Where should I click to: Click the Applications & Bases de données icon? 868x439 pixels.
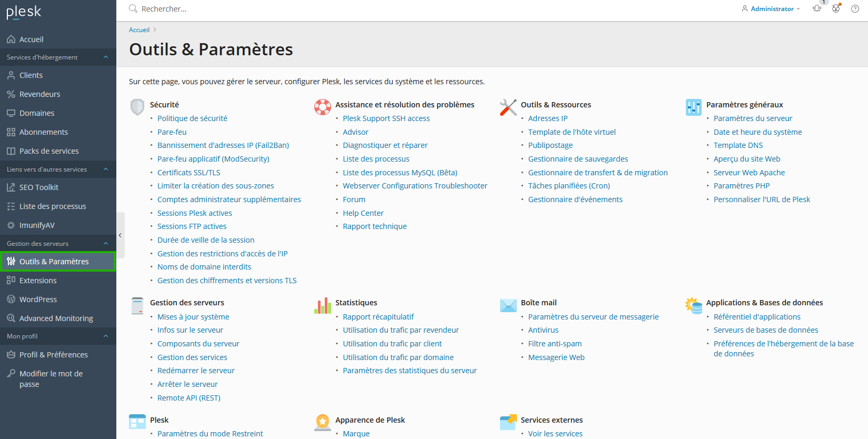pyautogui.click(x=694, y=305)
